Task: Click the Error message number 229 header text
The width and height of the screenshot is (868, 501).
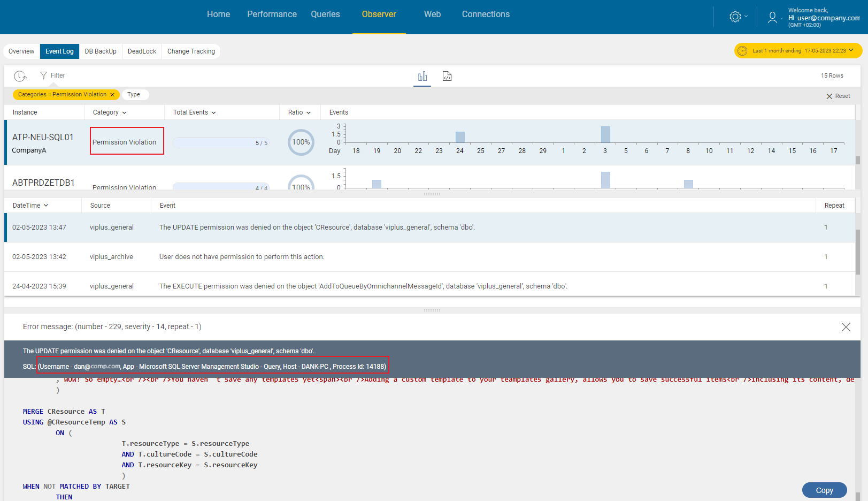Action: pos(112,327)
